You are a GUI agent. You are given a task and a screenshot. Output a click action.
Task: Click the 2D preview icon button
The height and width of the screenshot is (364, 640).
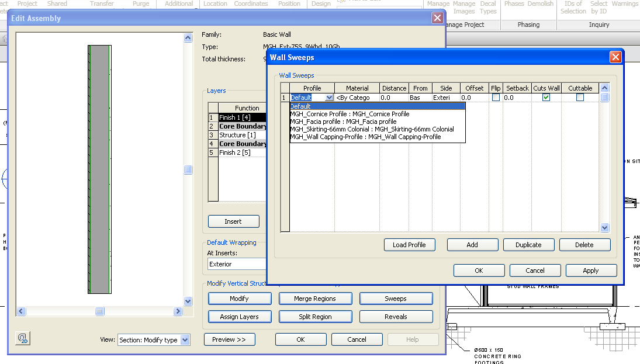(x=23, y=339)
